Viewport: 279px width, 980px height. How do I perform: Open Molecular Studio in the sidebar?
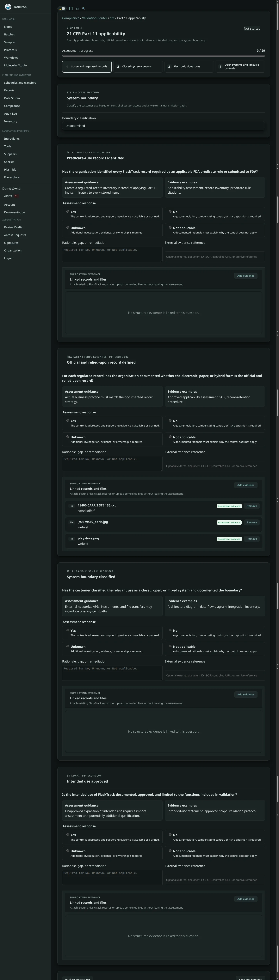click(15, 65)
